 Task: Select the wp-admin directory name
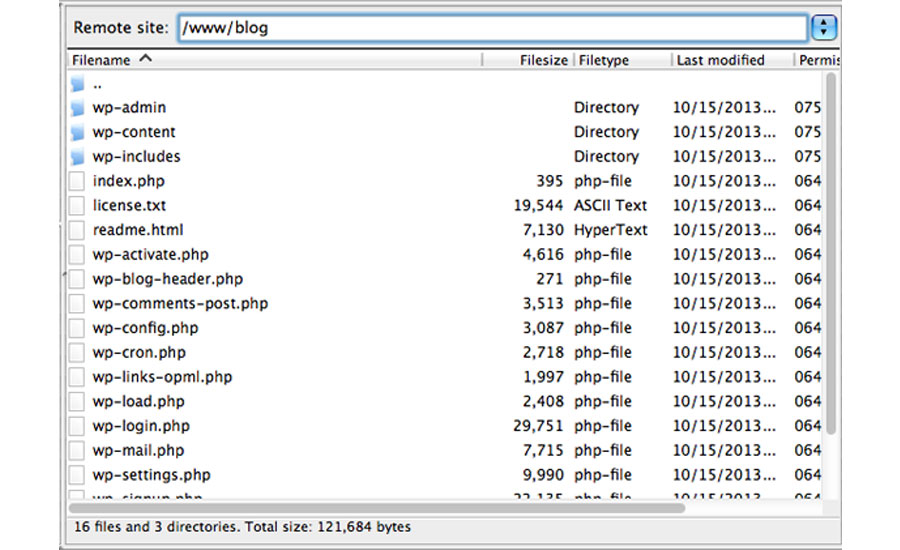(129, 107)
